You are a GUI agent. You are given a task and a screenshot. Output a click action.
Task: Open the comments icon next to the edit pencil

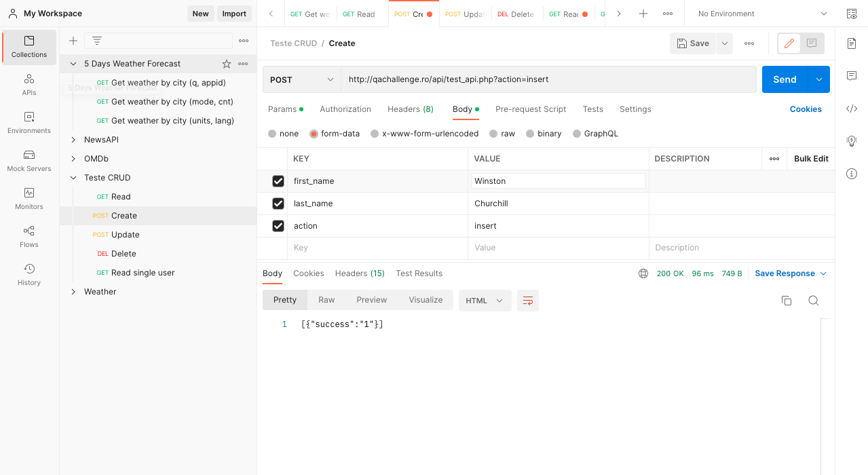point(812,43)
